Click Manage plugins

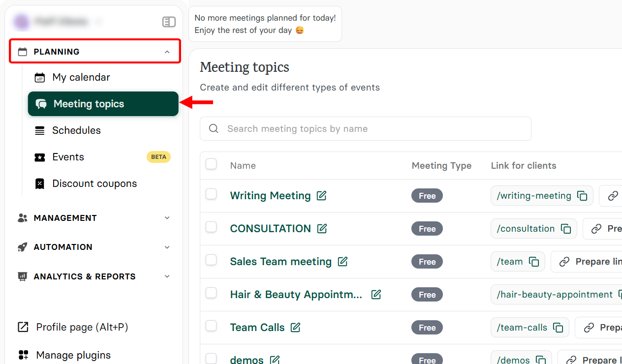tap(73, 355)
